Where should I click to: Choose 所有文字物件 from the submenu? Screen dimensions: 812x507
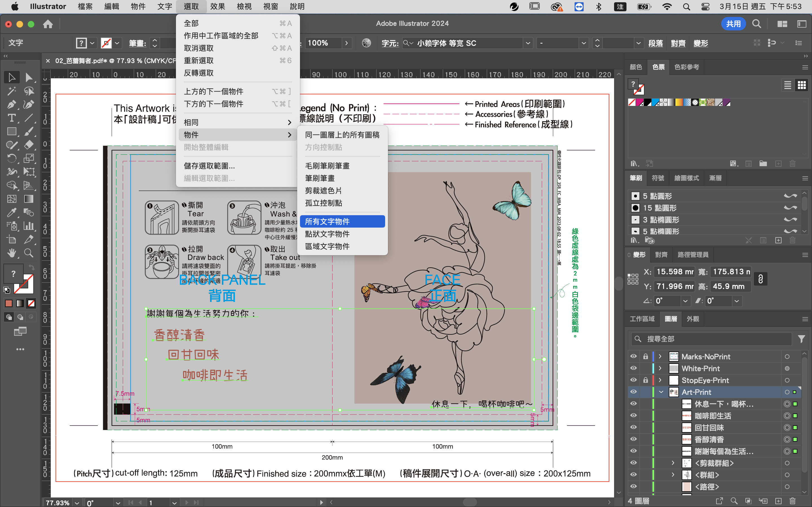click(x=342, y=221)
